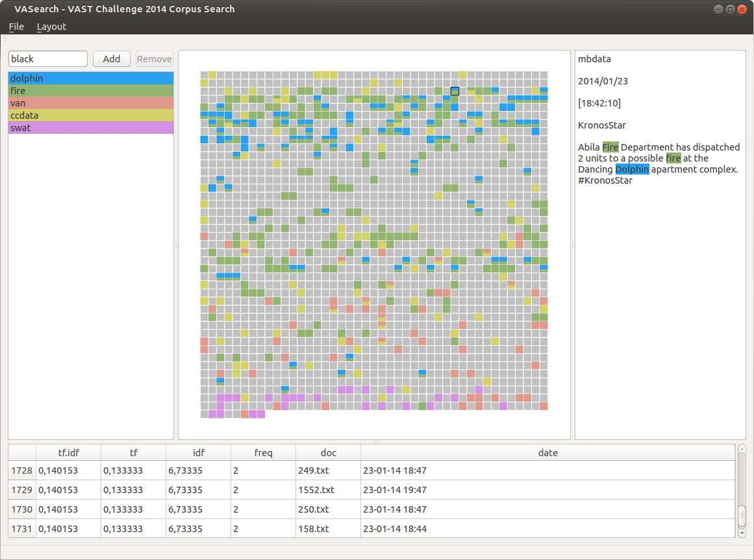Click the black-outlined selected cell in the grid
Screen dimensions: 754x560
coord(455,91)
